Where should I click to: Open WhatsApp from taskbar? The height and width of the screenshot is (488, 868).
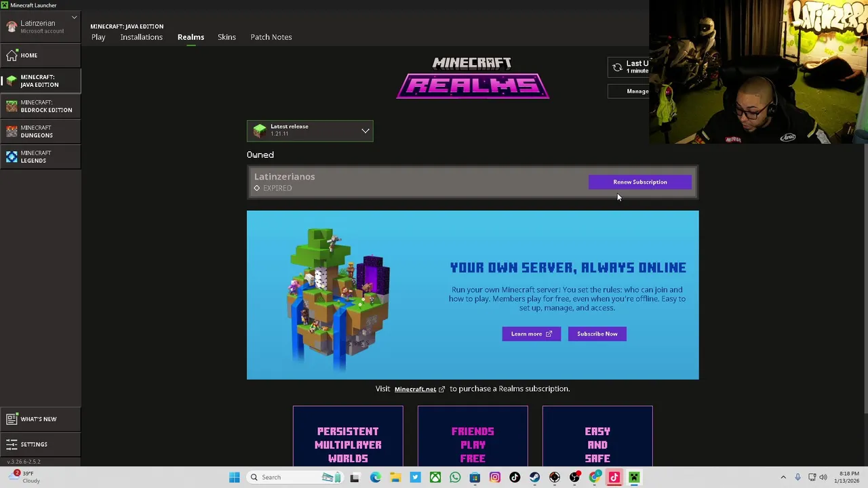455,477
